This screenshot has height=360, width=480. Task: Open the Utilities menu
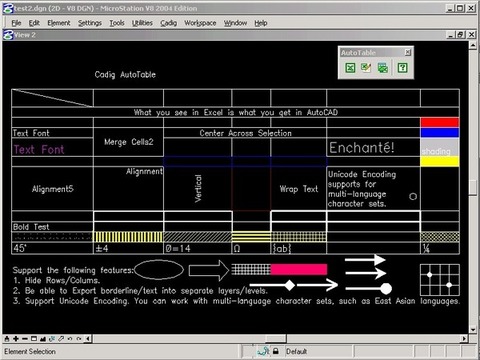(x=142, y=23)
